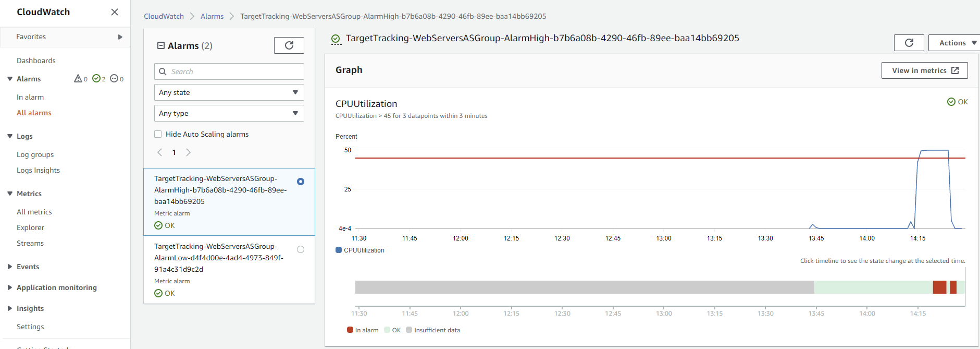Click the alarm search input field
Screen dimensions: 980x349
[x=229, y=71]
